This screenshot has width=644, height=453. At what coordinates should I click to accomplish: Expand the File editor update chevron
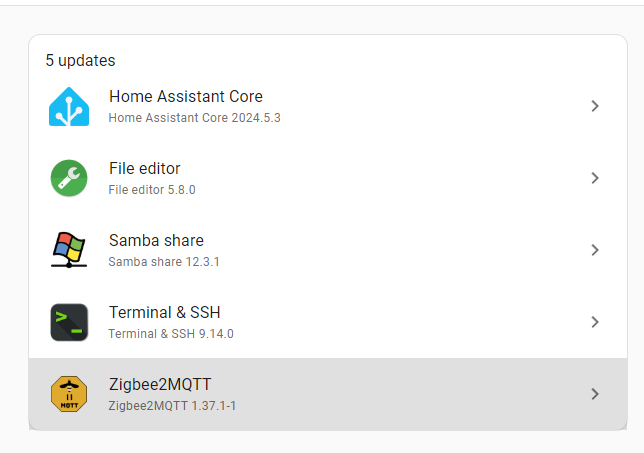tap(595, 178)
